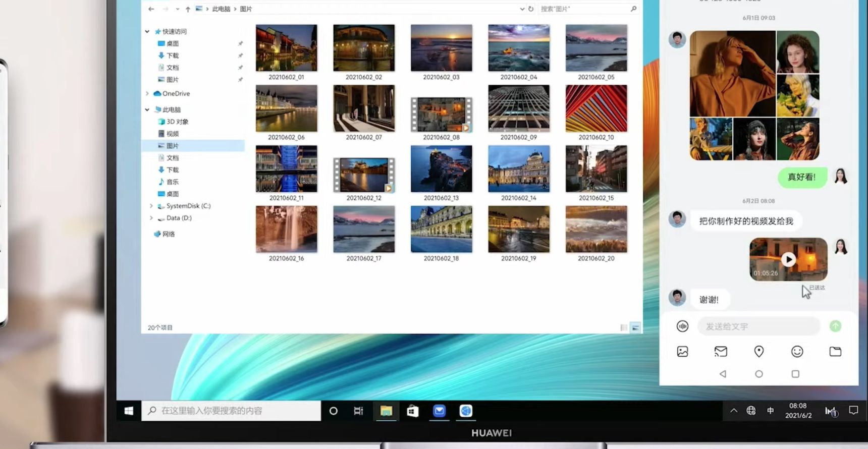Select 3D 对象 in navigation tree
Viewport: 868px width, 449px height.
[173, 122]
